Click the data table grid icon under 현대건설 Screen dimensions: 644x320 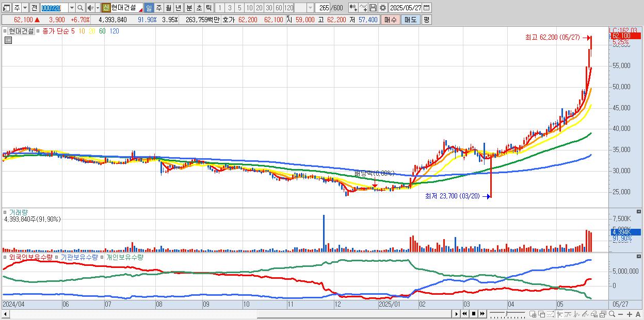point(8,40)
